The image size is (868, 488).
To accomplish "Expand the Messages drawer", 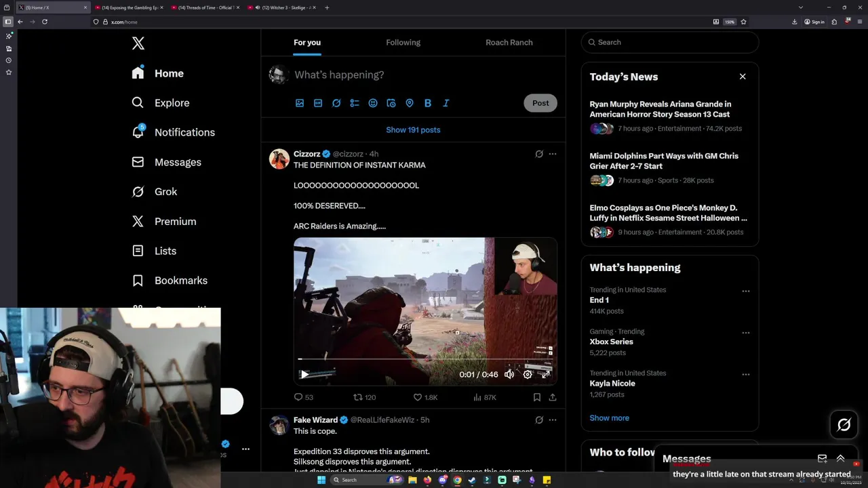I will [x=840, y=459].
